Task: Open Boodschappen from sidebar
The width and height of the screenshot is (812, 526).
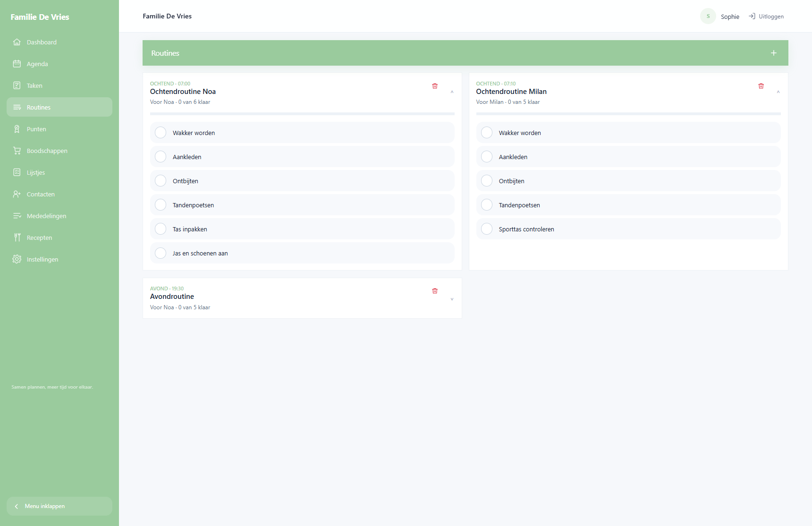Action: point(59,151)
